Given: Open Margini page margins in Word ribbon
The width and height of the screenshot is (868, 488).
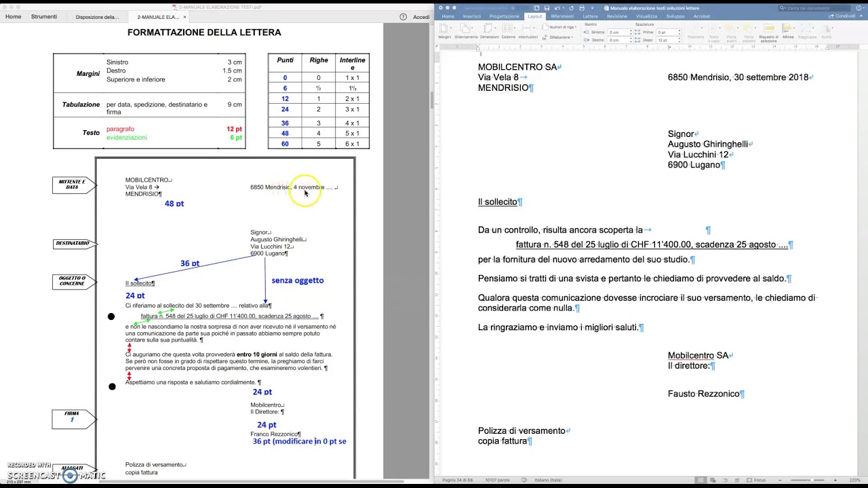Looking at the screenshot, I should tap(444, 31).
